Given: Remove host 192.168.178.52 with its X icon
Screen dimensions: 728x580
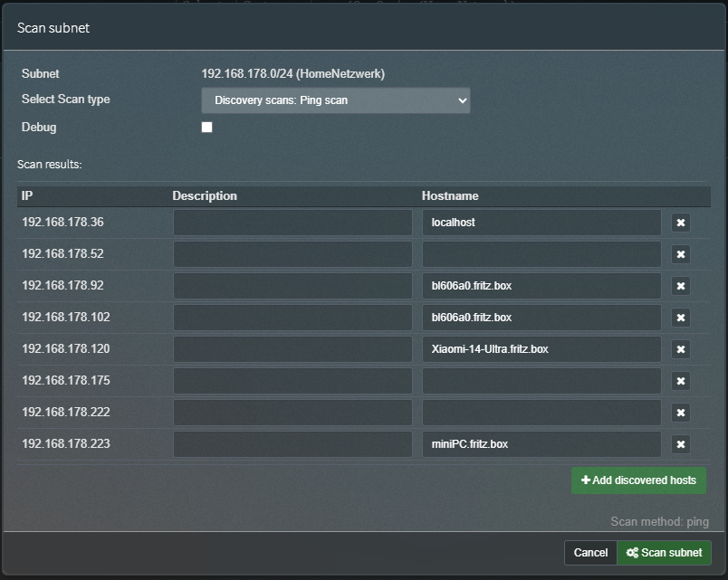Looking at the screenshot, I should (x=681, y=254).
